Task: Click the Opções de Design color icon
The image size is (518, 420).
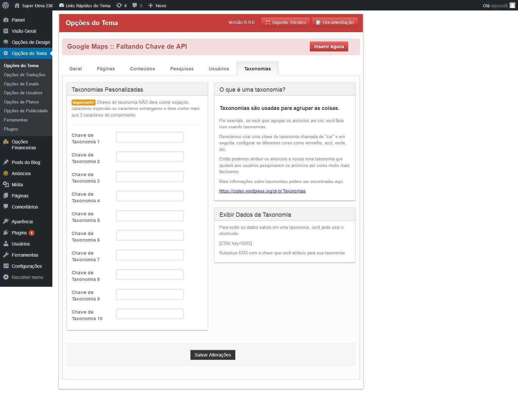Action: click(x=6, y=42)
